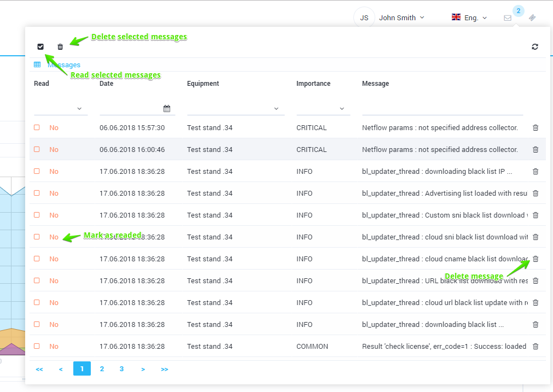Mark the 06.06.2018 15:57:30 message as read

(37, 128)
